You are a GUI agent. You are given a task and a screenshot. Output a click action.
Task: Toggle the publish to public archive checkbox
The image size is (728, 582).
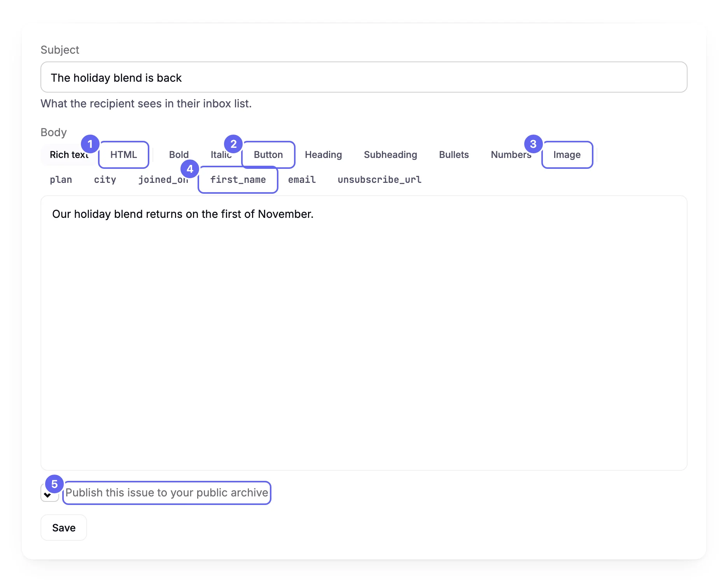(49, 493)
